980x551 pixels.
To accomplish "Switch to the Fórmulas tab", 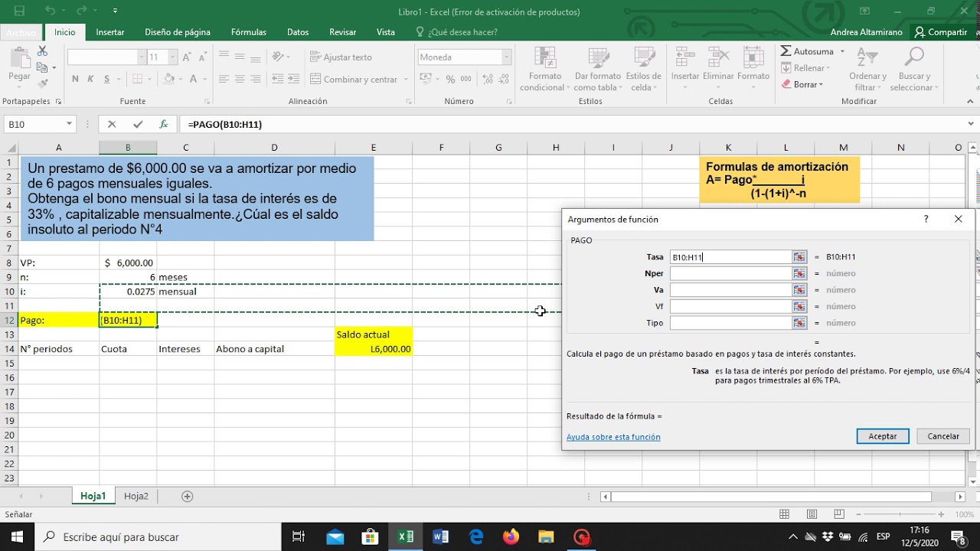I will 249,32.
